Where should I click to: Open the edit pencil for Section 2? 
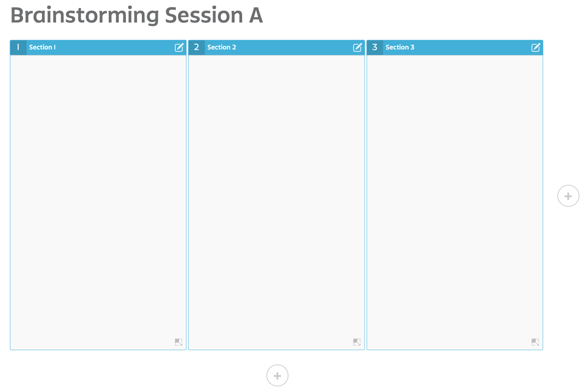[x=357, y=47]
